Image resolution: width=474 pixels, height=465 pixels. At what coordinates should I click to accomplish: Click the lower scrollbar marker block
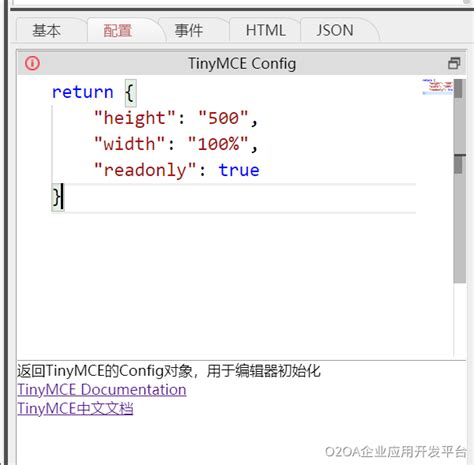tap(459, 164)
